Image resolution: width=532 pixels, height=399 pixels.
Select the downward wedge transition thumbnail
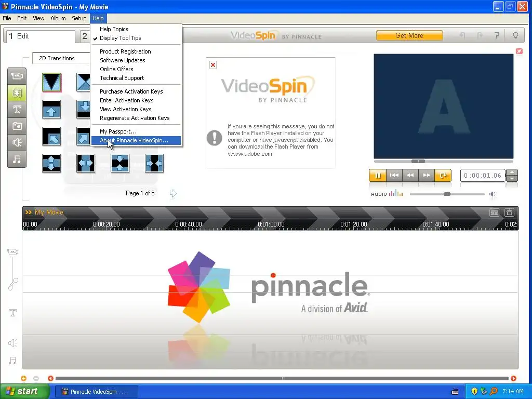[51, 82]
